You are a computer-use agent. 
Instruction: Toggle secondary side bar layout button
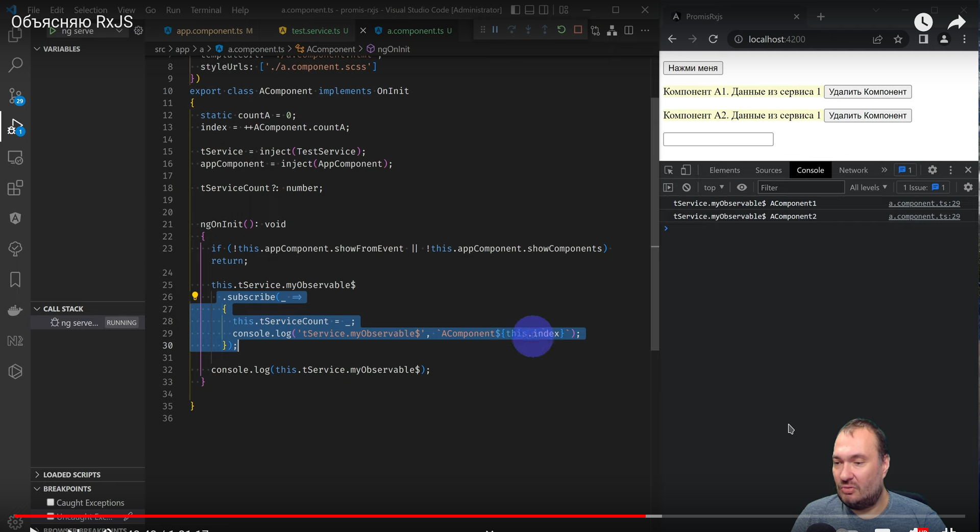tap(544, 10)
